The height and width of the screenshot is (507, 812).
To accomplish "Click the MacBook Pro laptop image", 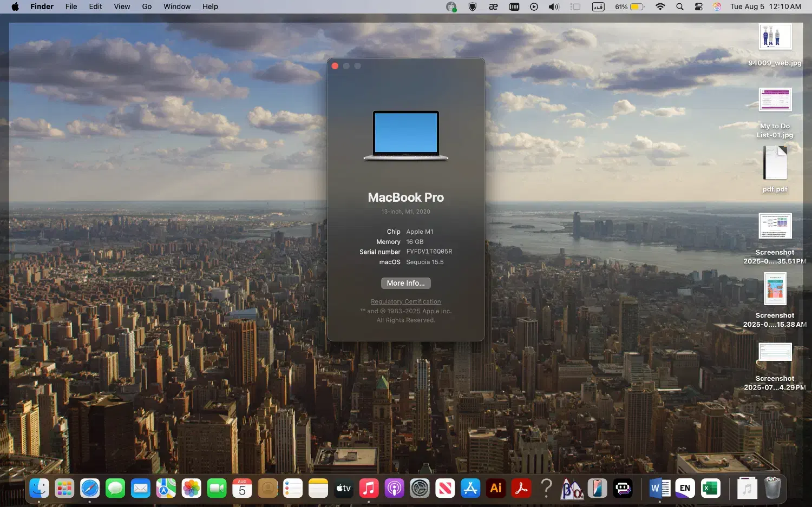I will (x=406, y=136).
